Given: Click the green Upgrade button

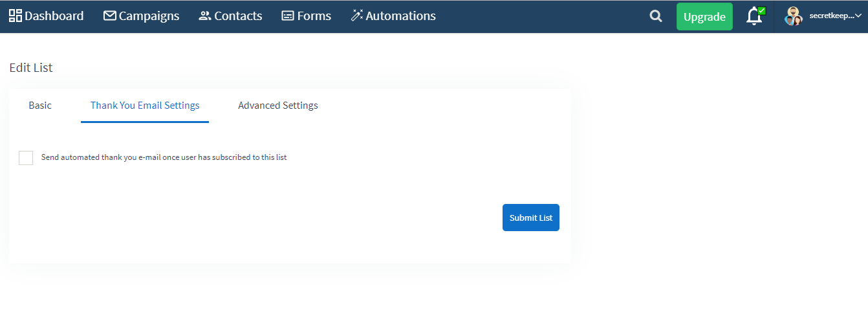Looking at the screenshot, I should [x=704, y=17].
